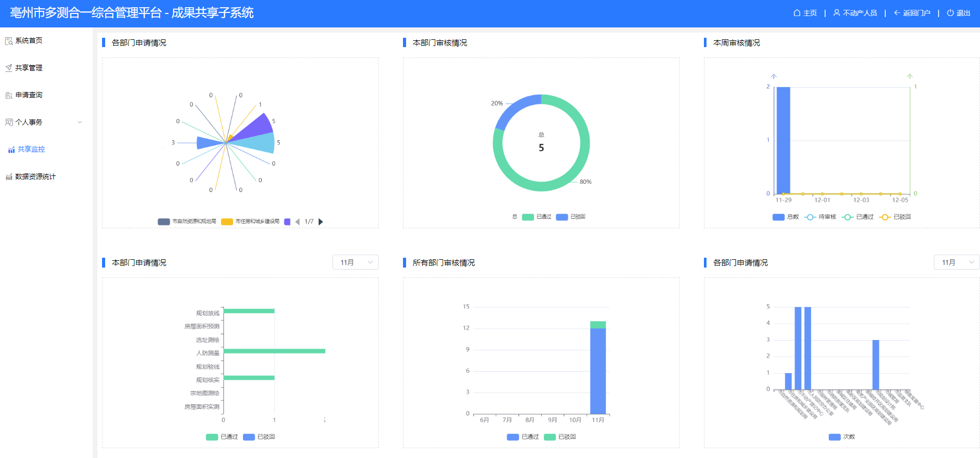
Task: Click the 11月 bar in 所有部门审核情况 chart
Action: (x=598, y=370)
